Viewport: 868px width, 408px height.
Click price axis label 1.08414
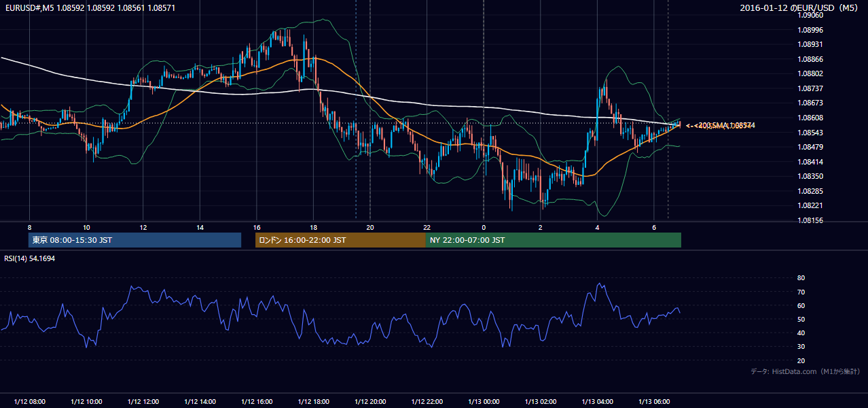click(x=810, y=162)
